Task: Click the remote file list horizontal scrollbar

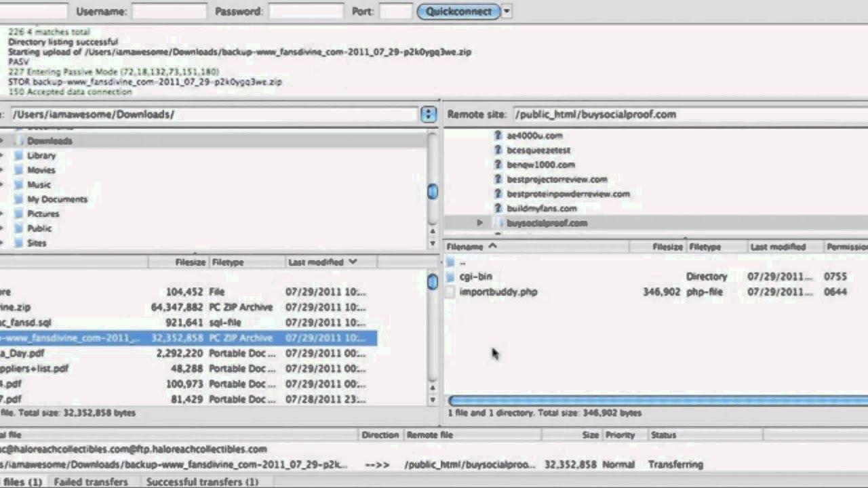Action: click(658, 401)
